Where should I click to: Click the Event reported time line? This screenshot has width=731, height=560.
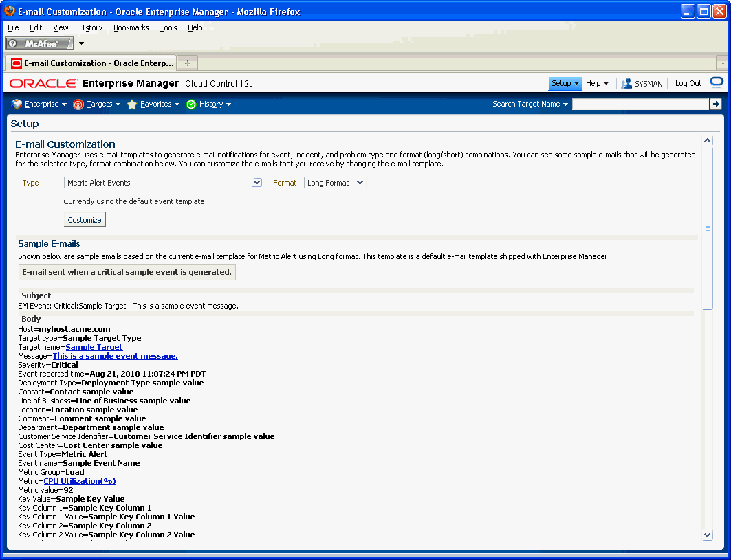(x=112, y=374)
